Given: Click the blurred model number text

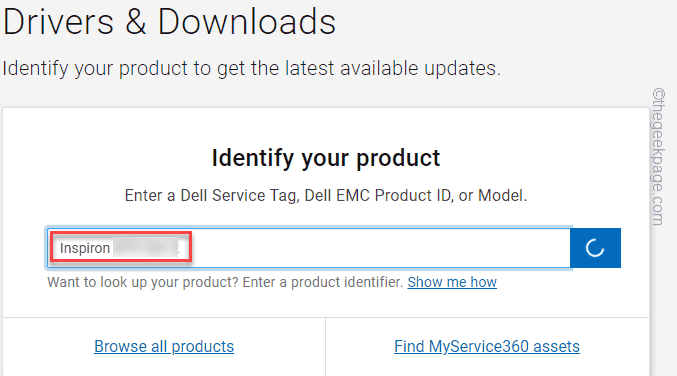Looking at the screenshot, I should tap(146, 248).
